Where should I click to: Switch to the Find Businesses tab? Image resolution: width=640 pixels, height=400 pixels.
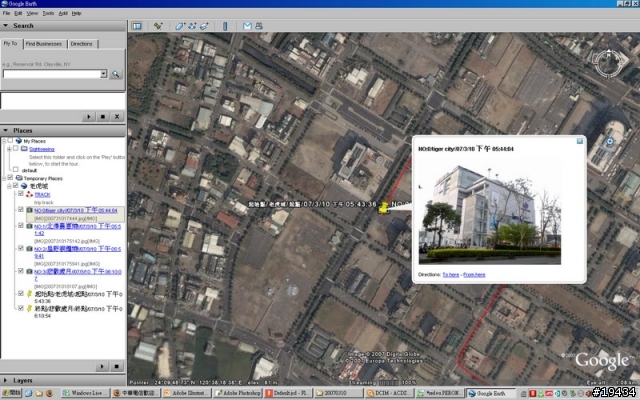point(44,44)
